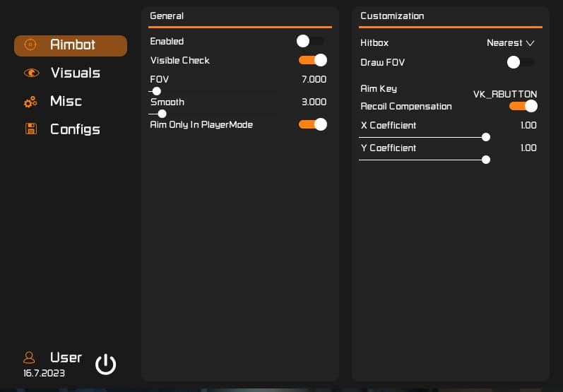Open the Visuals tab label
This screenshot has height=392, width=563.
(75, 73)
